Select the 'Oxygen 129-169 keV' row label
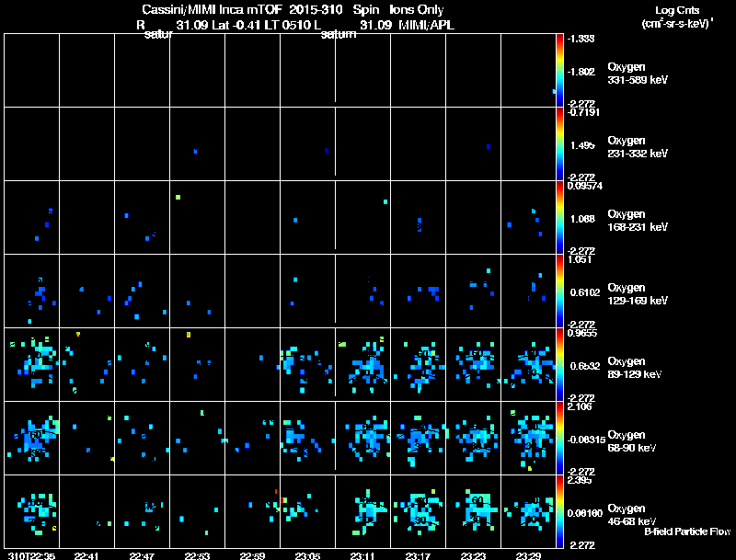The width and height of the screenshot is (736, 560). click(638, 294)
